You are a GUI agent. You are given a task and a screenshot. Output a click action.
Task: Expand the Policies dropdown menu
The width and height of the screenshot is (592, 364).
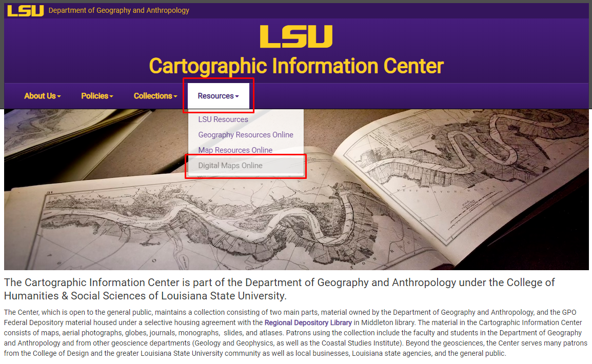pos(97,96)
